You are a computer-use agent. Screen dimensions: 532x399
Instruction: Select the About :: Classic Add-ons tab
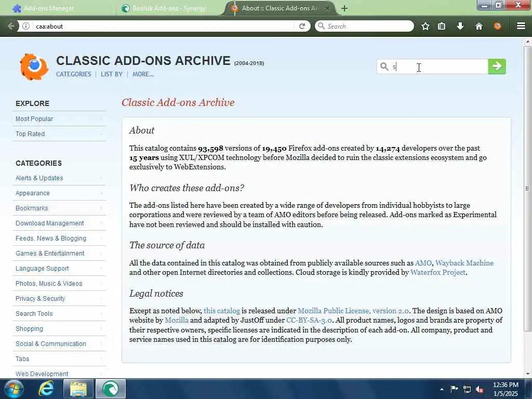pyautogui.click(x=279, y=8)
